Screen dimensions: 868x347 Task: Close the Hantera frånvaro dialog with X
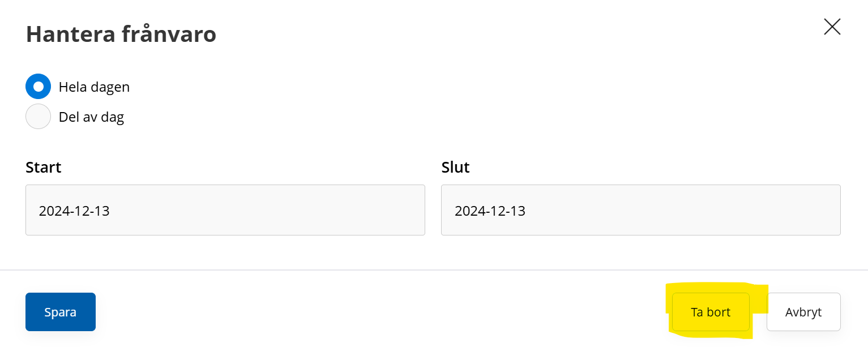pyautogui.click(x=832, y=27)
